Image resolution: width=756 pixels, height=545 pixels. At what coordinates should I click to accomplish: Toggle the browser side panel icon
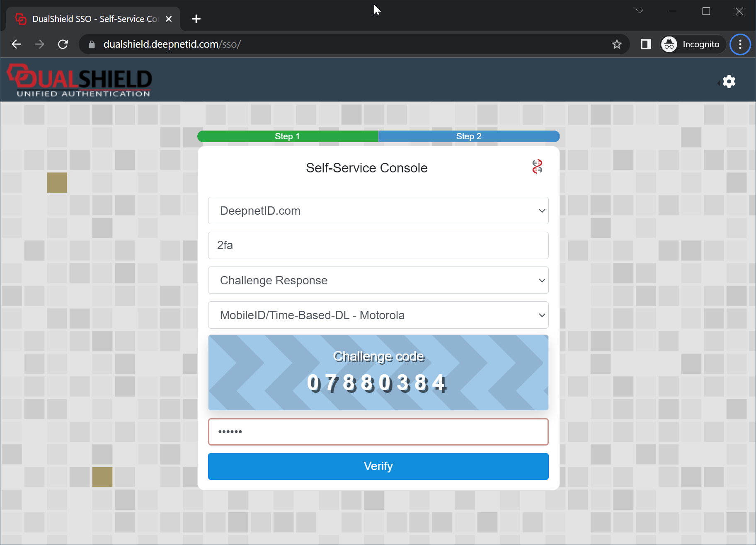tap(646, 44)
